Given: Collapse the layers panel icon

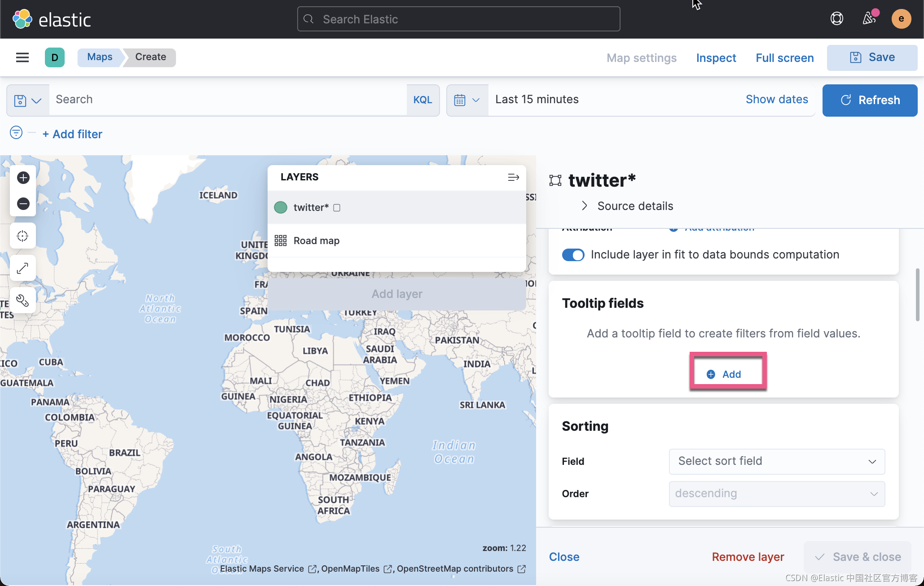Looking at the screenshot, I should click(x=513, y=177).
